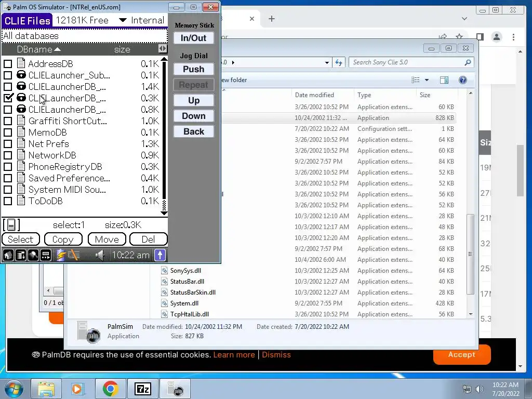Click the orange Accept cookies button
Screen dimensions: 532x399
point(462,354)
